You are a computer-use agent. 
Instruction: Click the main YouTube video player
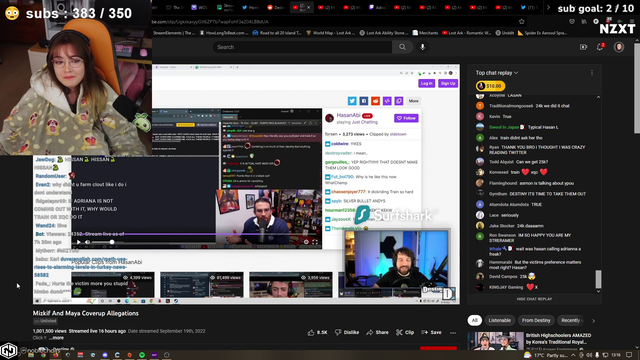click(246, 184)
